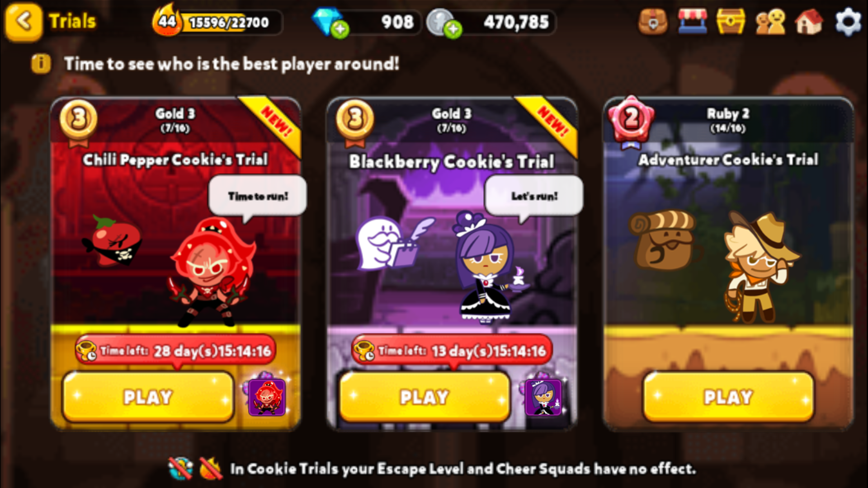Open the friends cookies icon
The image size is (868, 488).
[770, 22]
